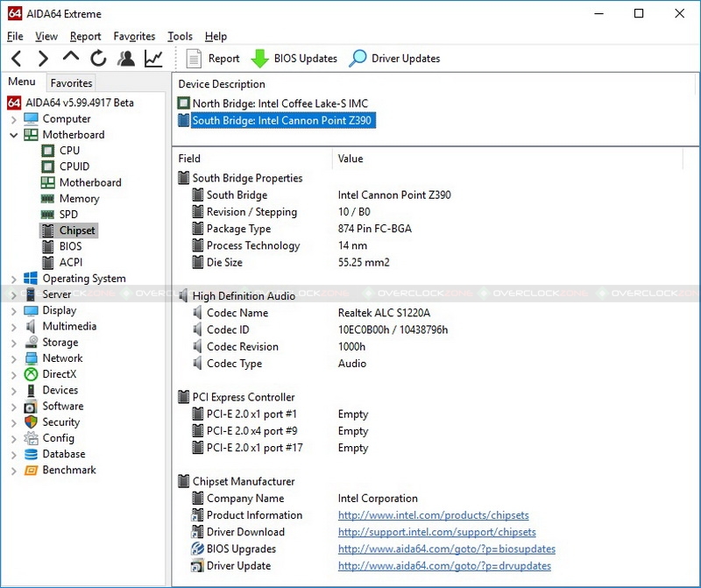Collapse the Motherboard tree node

[x=13, y=135]
